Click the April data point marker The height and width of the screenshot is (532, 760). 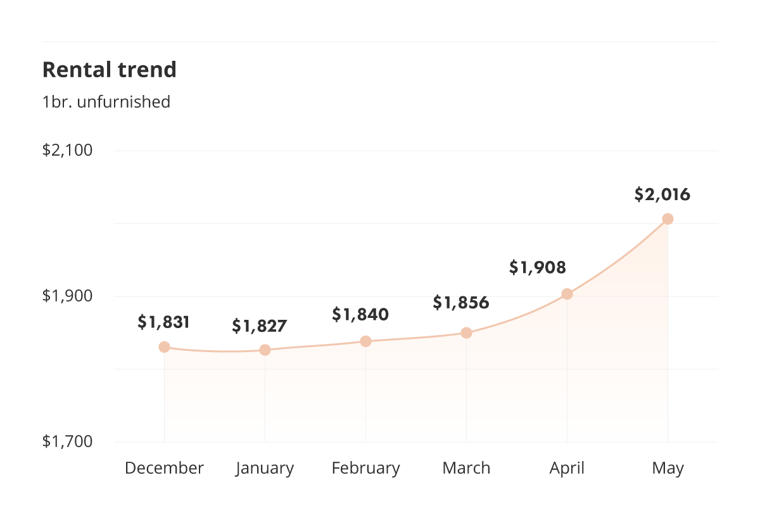pos(567,294)
